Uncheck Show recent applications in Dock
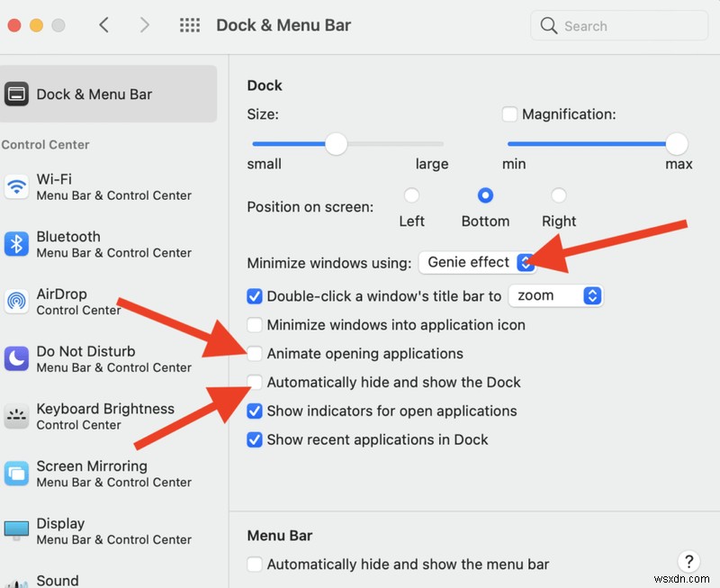The image size is (720, 588). coord(255,440)
